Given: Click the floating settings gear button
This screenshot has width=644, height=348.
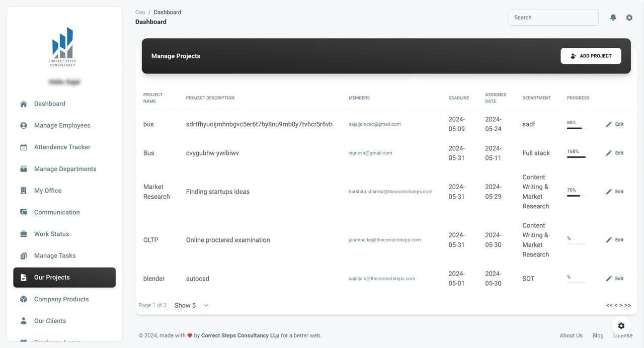Looking at the screenshot, I should click(621, 325).
